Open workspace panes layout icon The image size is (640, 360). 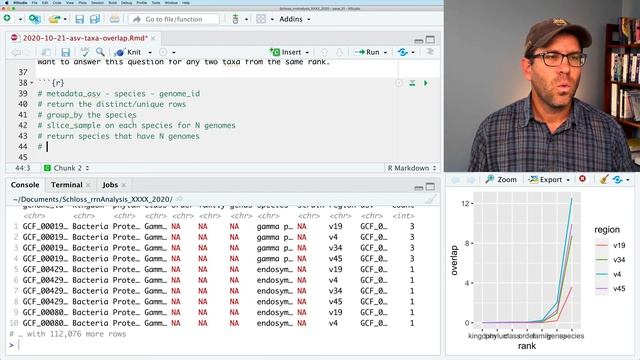tap(261, 19)
